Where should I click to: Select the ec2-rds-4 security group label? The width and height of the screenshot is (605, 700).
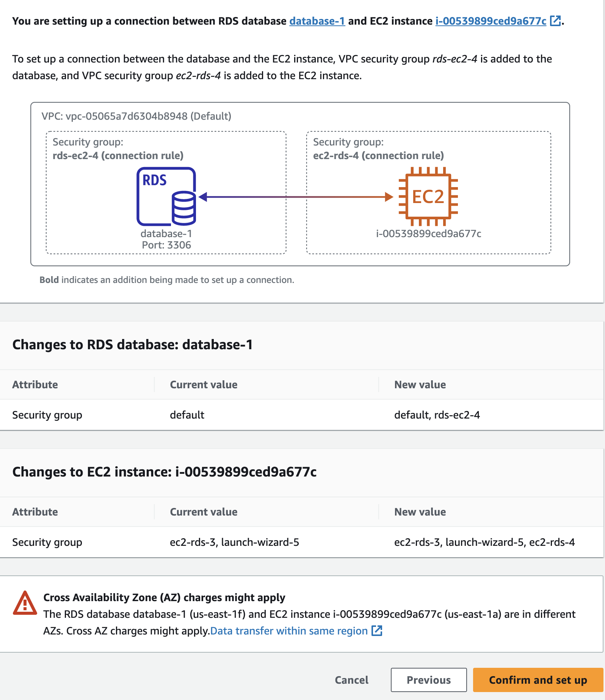click(x=378, y=156)
